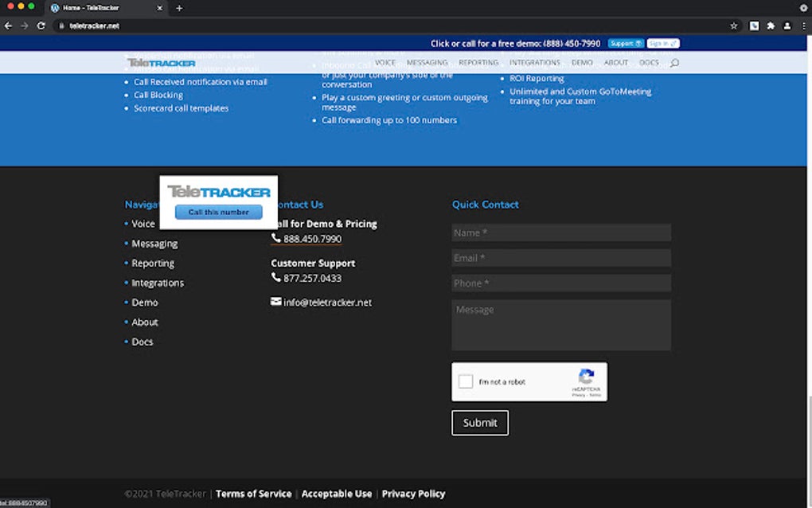Viewport: 812px width, 508px height.
Task: Click the Name field in Quick Contact
Action: pyautogui.click(x=561, y=233)
